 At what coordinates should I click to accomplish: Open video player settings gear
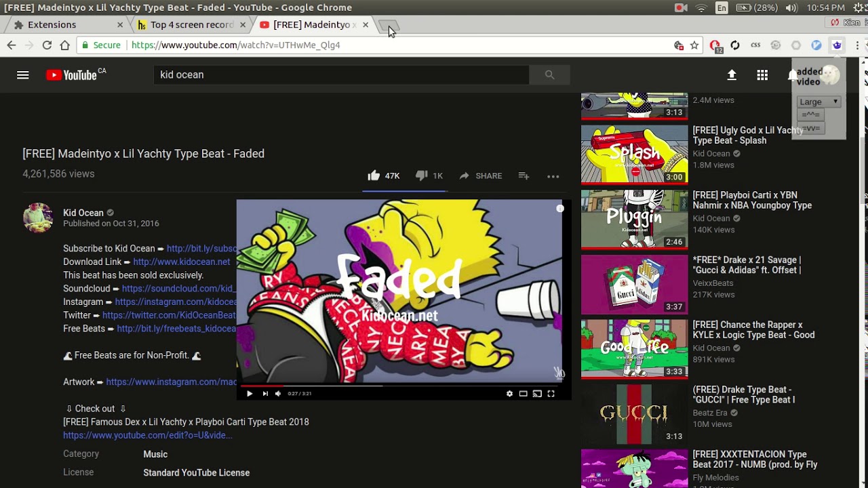pos(509,393)
